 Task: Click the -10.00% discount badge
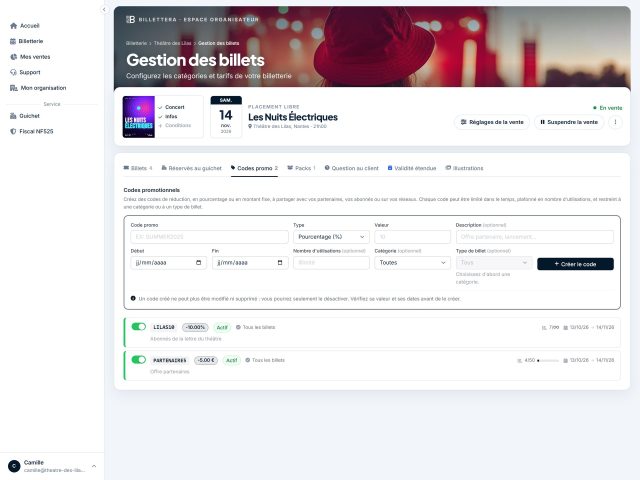(x=195, y=327)
